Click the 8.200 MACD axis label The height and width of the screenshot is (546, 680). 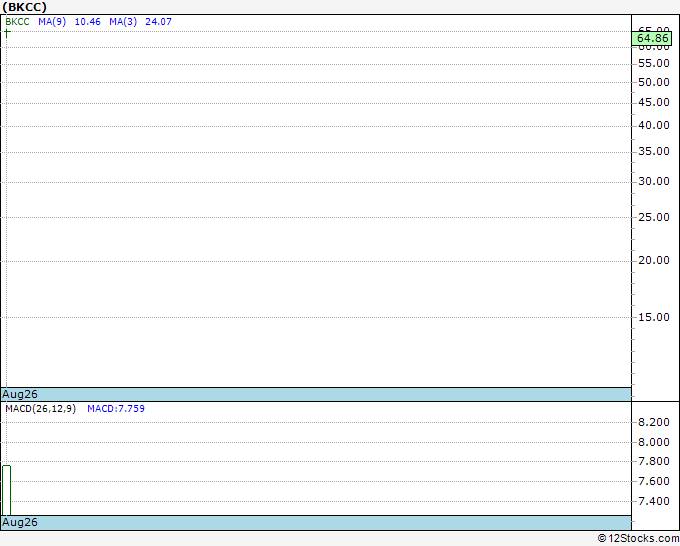click(654, 422)
